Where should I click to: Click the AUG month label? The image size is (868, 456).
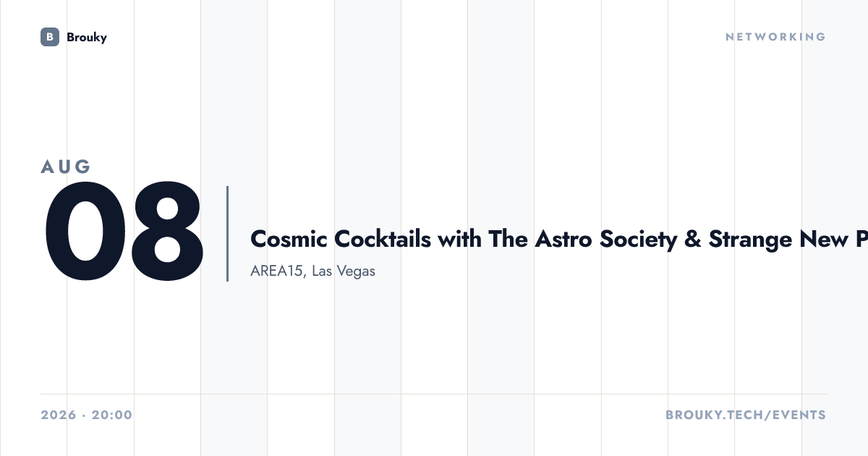(x=66, y=166)
